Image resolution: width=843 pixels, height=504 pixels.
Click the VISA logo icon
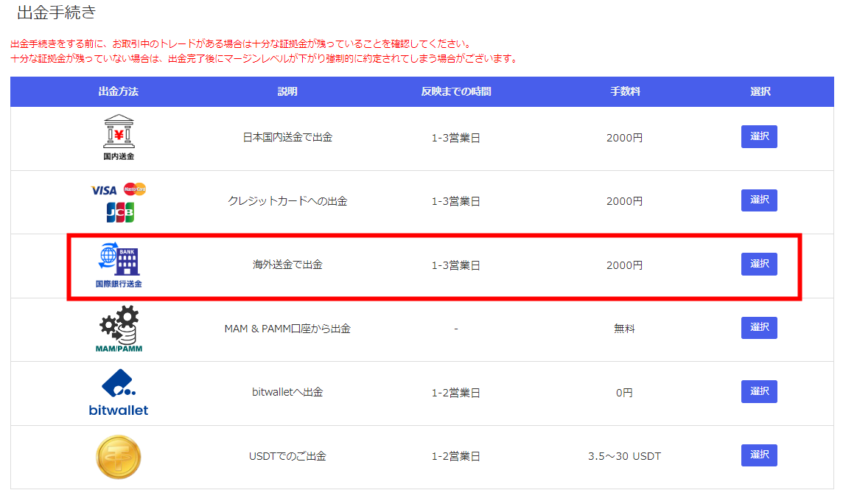[104, 190]
